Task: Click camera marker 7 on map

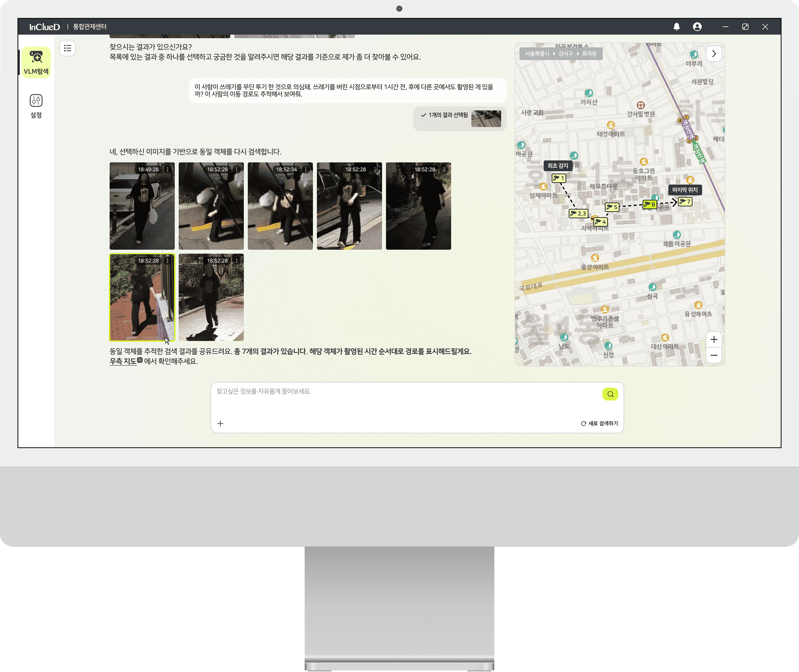Action: [x=685, y=202]
